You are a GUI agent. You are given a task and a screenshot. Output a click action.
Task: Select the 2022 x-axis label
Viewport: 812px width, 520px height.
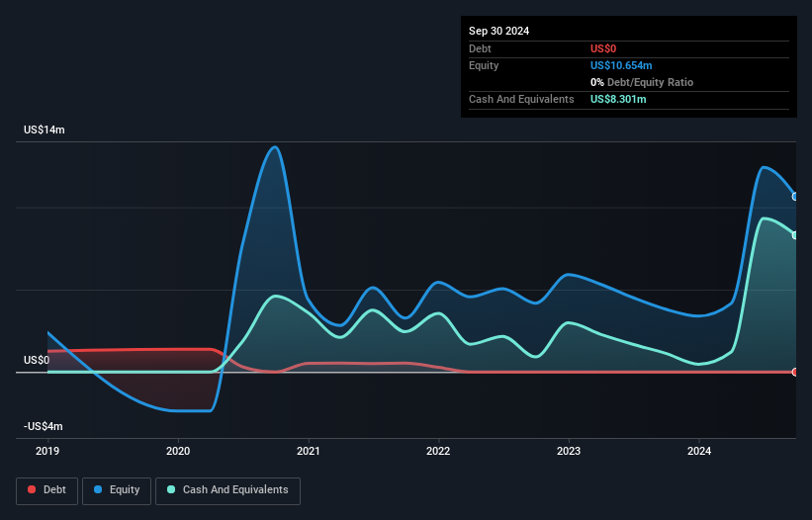[x=438, y=451]
